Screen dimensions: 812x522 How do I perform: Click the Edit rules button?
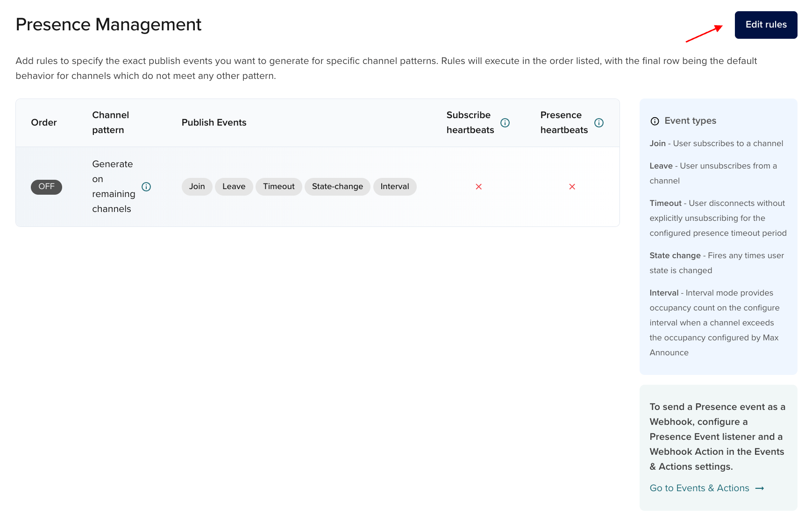tap(766, 25)
